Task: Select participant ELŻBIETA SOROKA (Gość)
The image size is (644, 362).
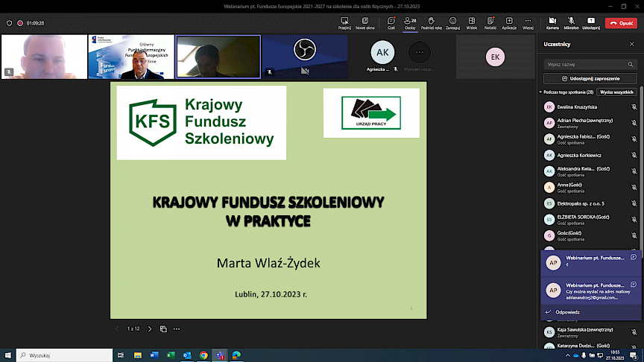Action: [x=590, y=220]
